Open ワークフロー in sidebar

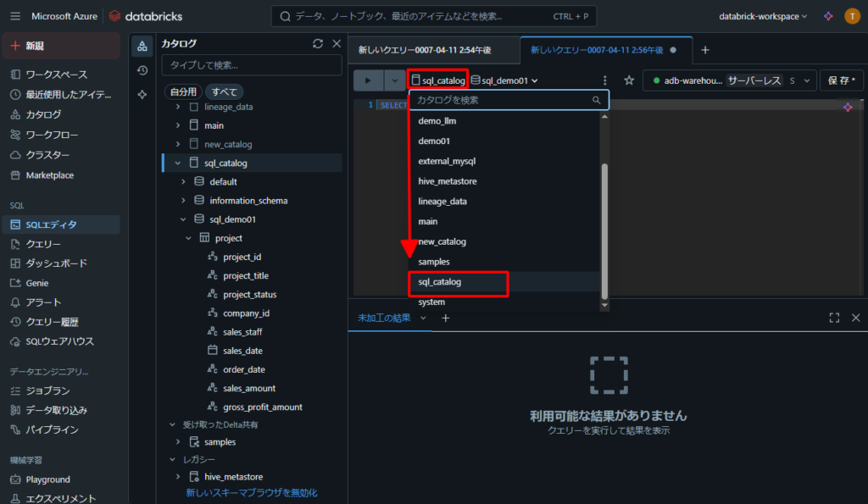(61, 135)
